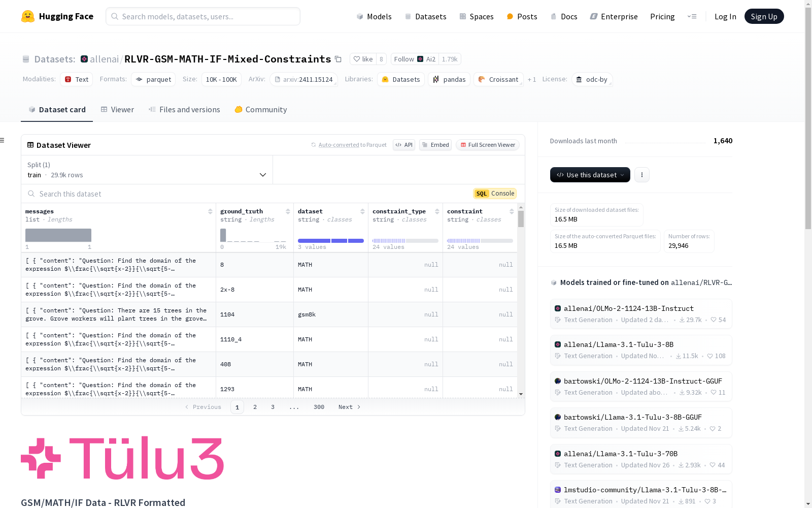Viewport: 812px width, 508px height.
Task: Open the arxiv:2411.15124 paper tag
Action: (304, 79)
